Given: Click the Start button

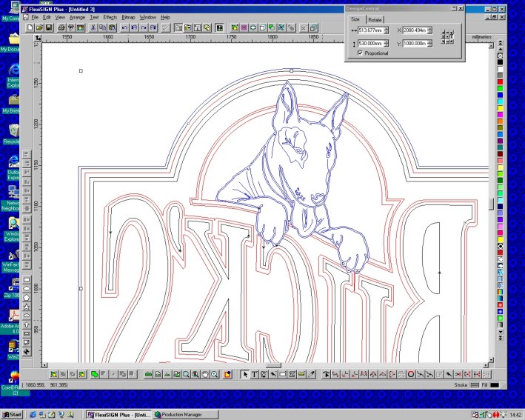Looking at the screenshot, I should [13, 414].
